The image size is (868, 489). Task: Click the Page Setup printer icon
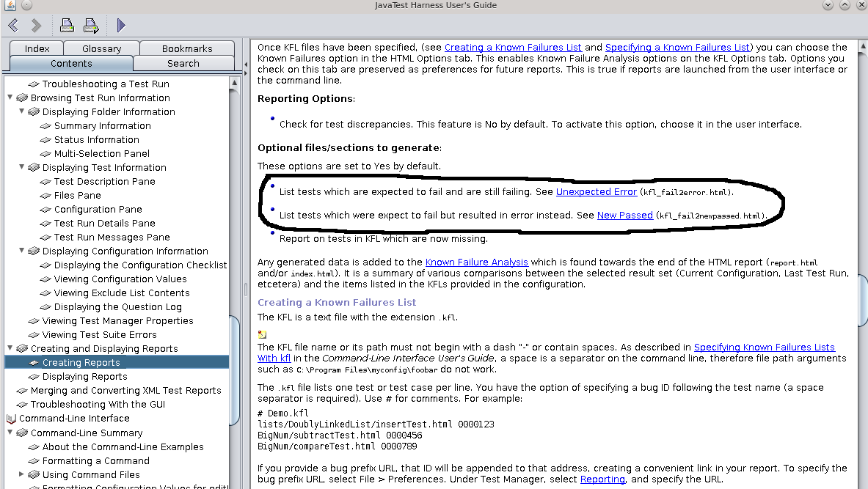point(91,26)
